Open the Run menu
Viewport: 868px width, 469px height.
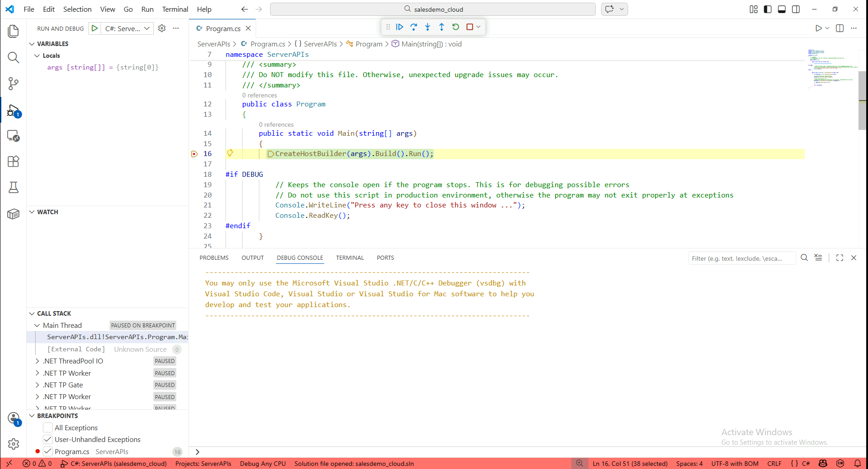pos(147,9)
